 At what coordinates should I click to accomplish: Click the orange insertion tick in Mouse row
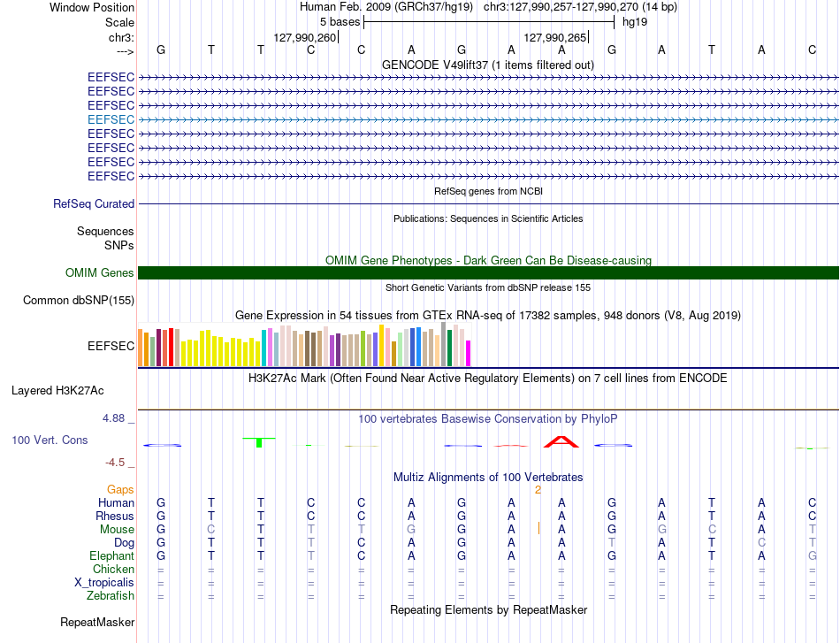(x=538, y=529)
